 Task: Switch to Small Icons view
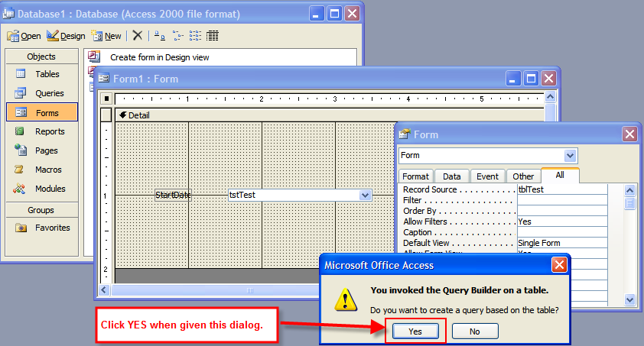178,36
